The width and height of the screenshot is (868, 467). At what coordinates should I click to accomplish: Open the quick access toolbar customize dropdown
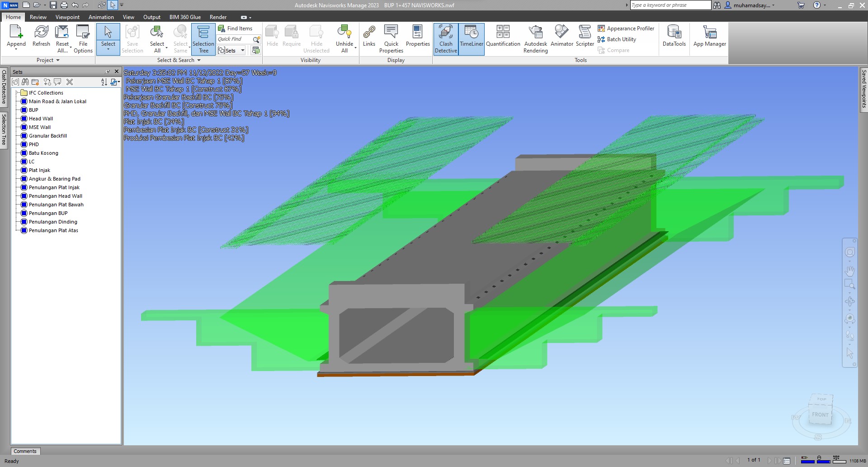pyautogui.click(x=122, y=5)
